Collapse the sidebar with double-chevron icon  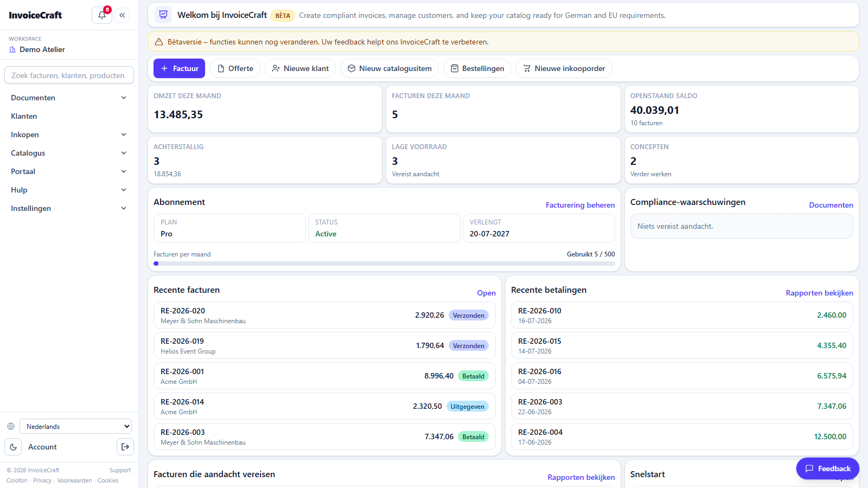(x=122, y=15)
